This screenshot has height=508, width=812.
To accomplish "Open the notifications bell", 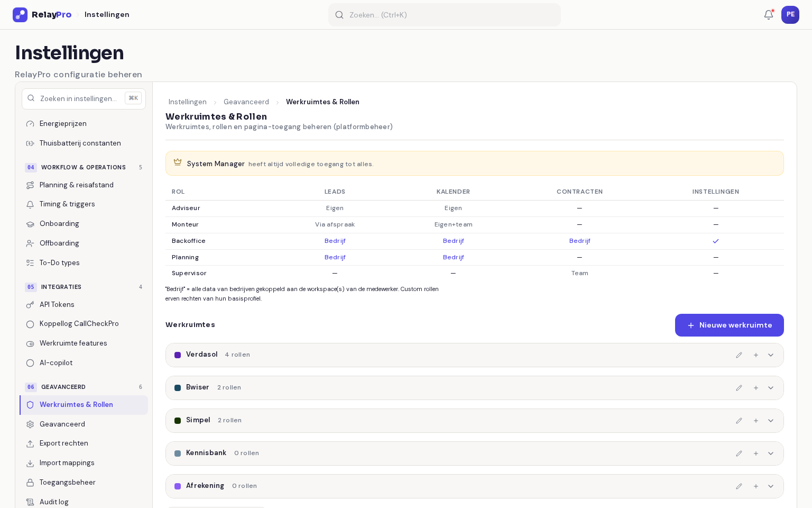I will tap(769, 15).
